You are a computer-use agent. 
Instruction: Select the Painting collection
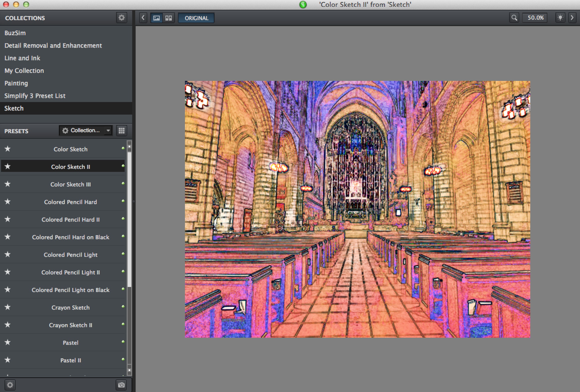coord(66,83)
